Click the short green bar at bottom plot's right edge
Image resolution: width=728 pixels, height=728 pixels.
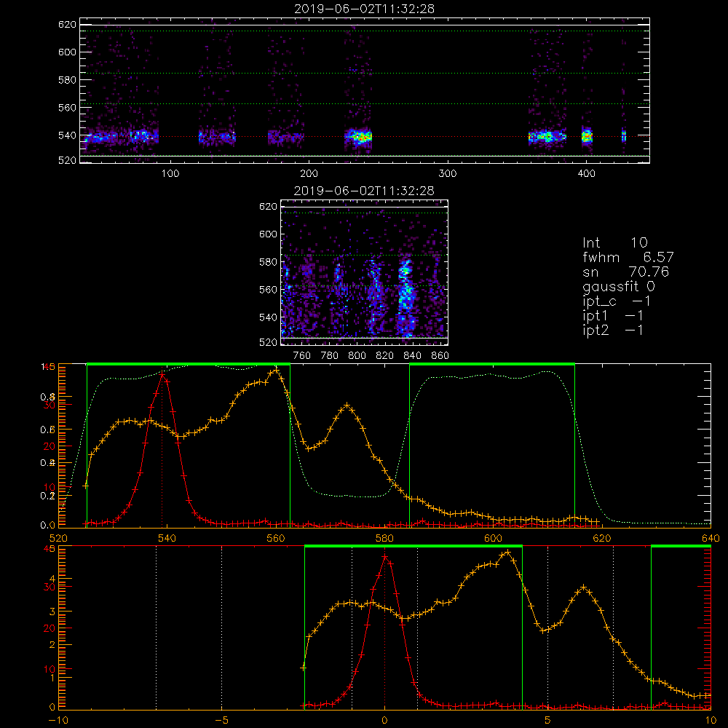(x=681, y=546)
